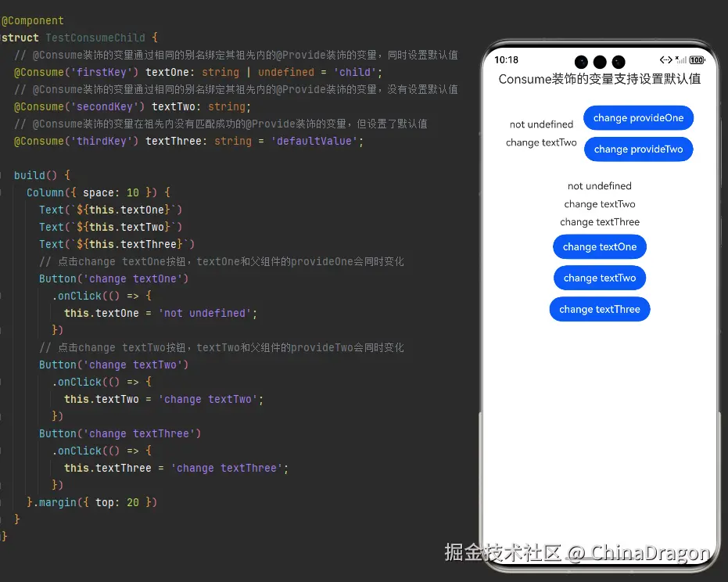Click the 'build() {' code line
728x582 pixels.
pos(41,175)
